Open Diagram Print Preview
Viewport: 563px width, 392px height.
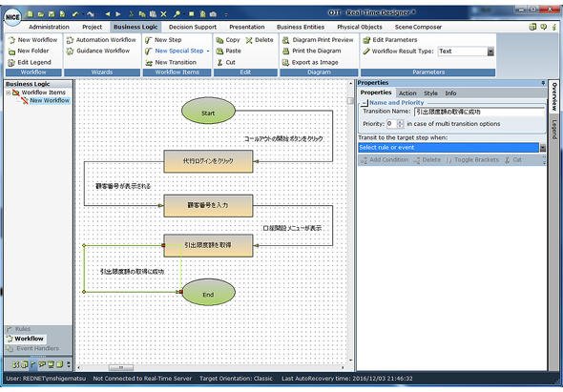(318, 40)
